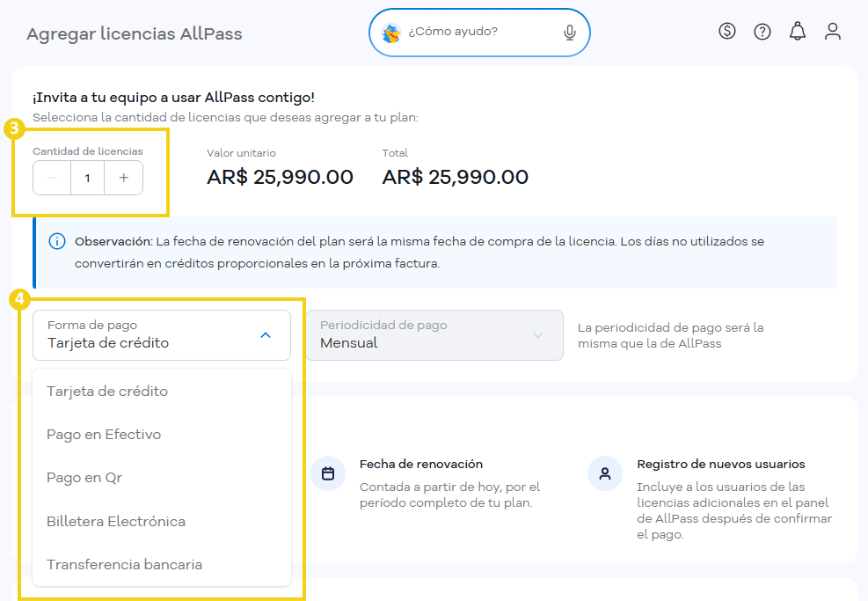Click the Fecha de renovación heading

[x=421, y=465]
